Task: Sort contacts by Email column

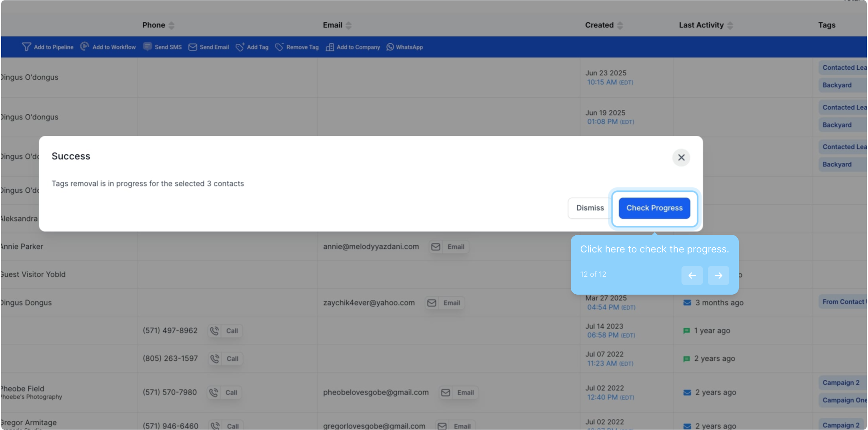Action: coord(349,25)
